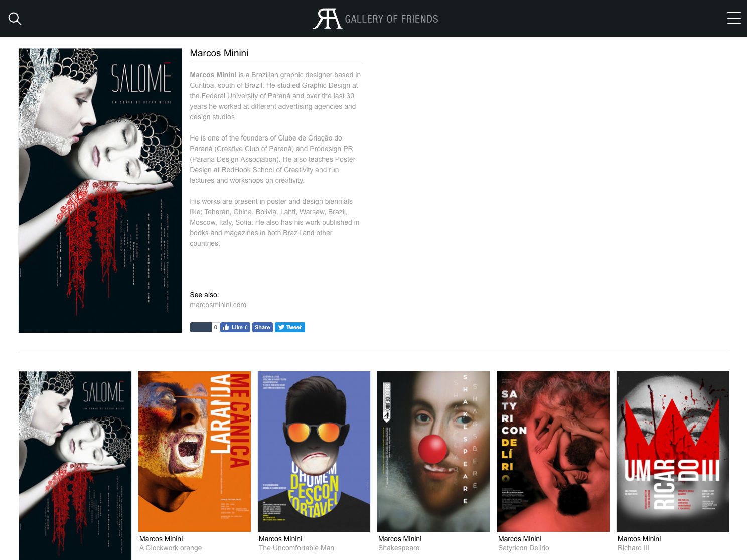Open the marcosminini.com link

click(218, 305)
